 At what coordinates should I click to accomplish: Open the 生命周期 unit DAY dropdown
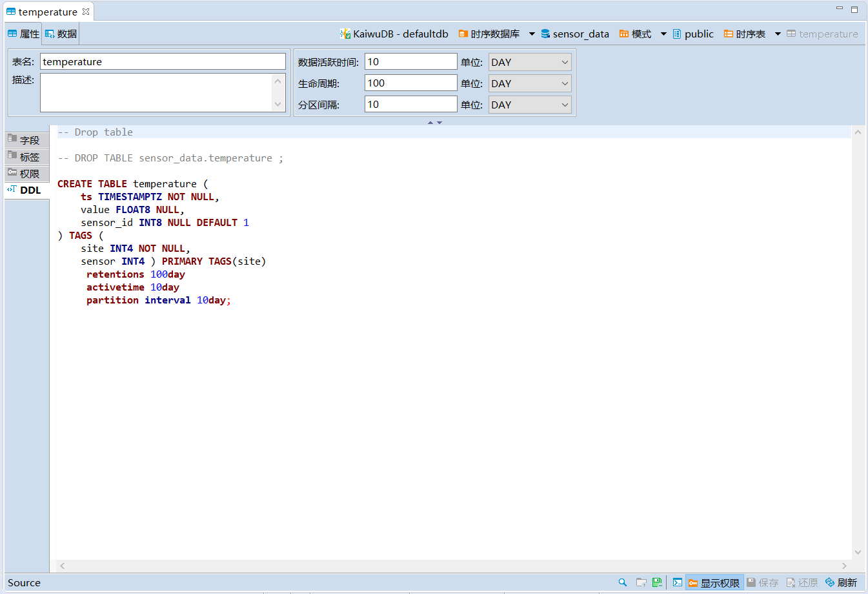pos(529,83)
